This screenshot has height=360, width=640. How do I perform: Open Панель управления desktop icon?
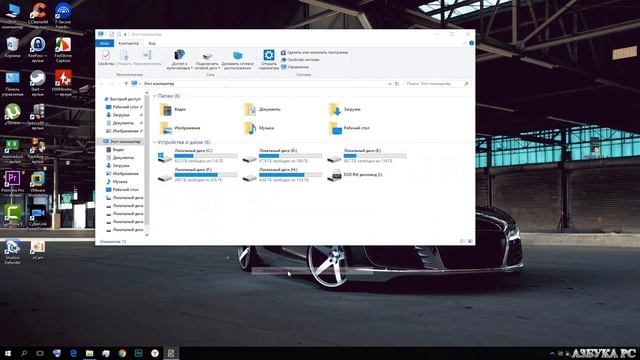point(12,84)
